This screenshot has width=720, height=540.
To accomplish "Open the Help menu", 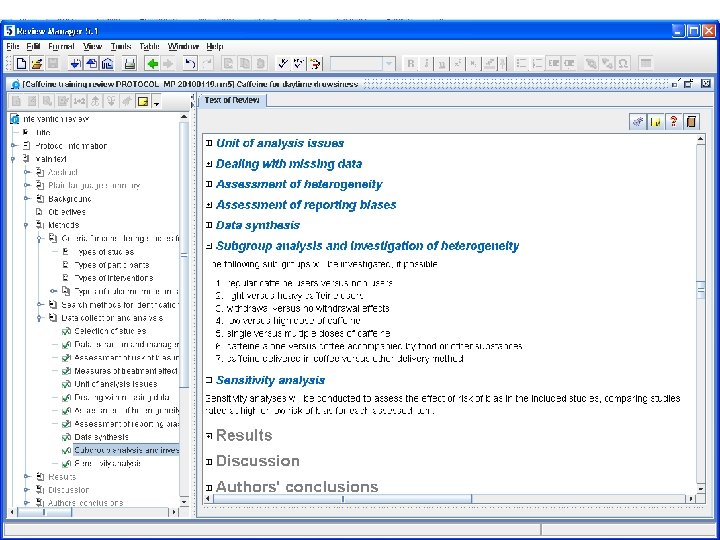I will point(214,46).
